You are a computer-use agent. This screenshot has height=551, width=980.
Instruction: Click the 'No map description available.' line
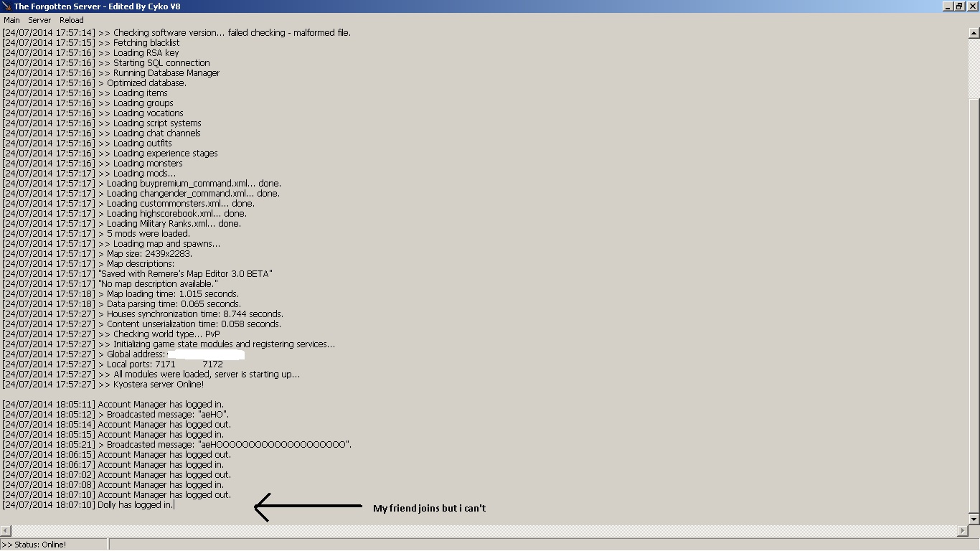click(110, 284)
